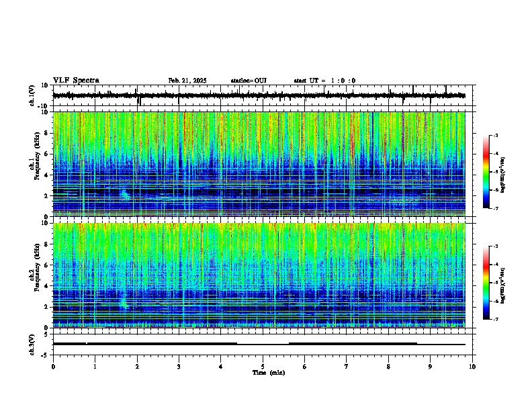The width and height of the screenshot is (532, 411).
Task: Click the date 'Feb. 21, 2025'
Action: point(187,81)
